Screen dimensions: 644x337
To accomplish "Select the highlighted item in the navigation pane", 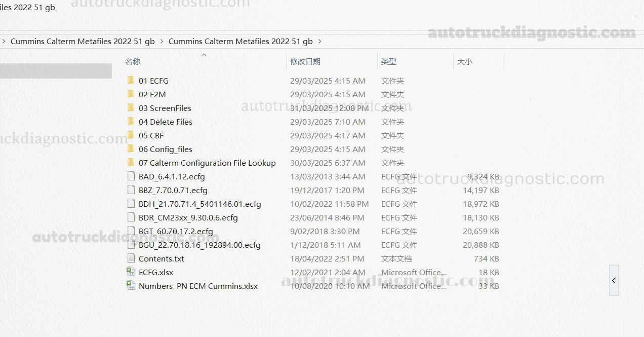I will click(x=56, y=71).
